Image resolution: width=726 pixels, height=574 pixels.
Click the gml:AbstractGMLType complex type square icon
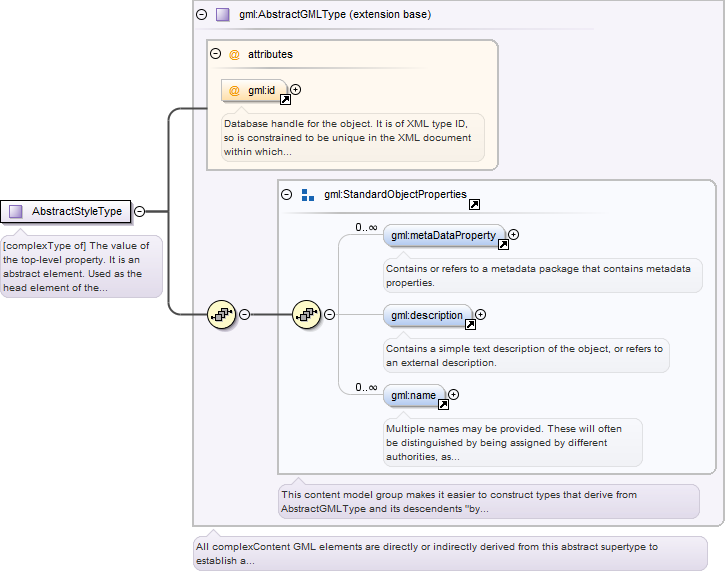(223, 15)
